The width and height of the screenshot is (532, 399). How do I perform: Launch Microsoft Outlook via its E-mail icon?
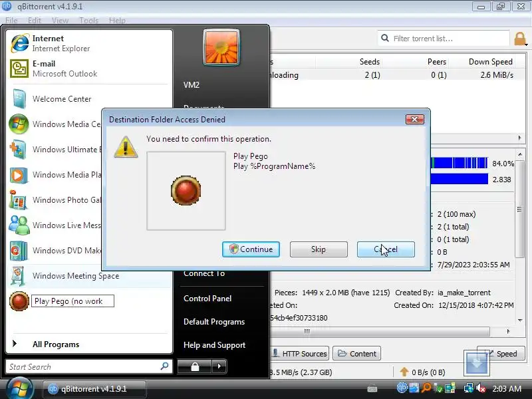pyautogui.click(x=19, y=68)
